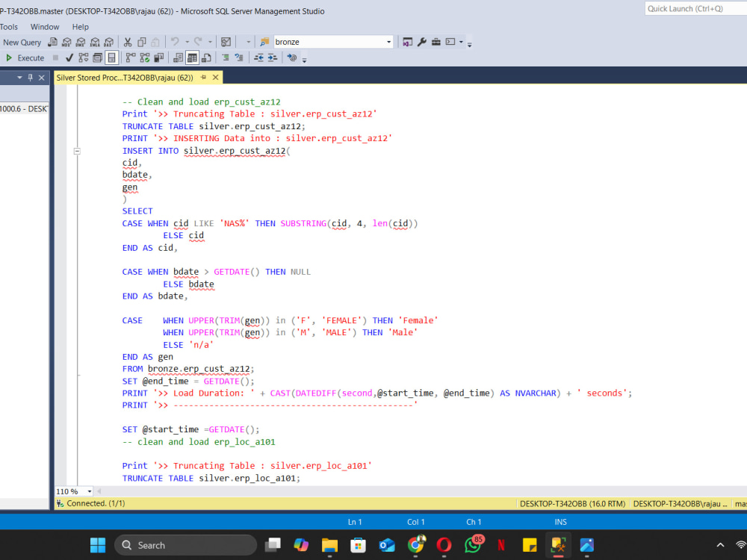Click inside the Quick Launch box

click(x=695, y=8)
